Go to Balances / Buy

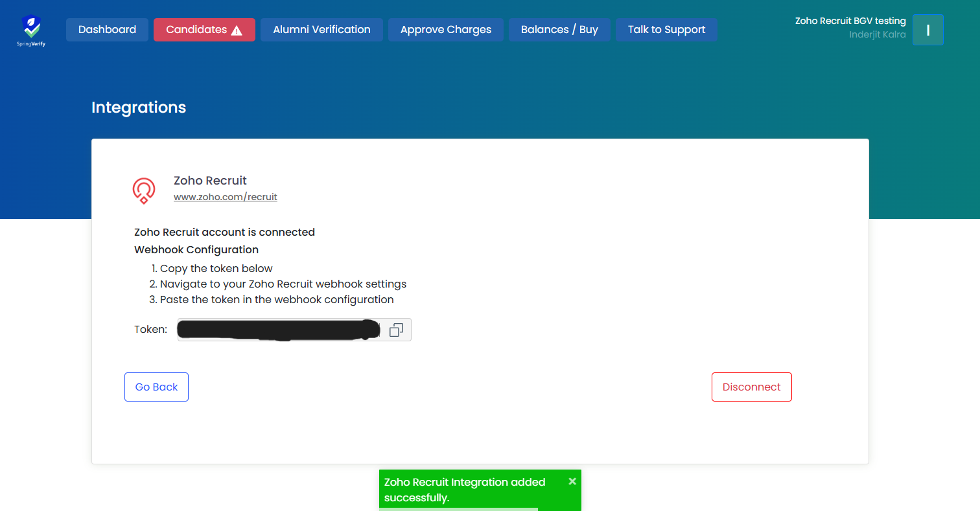[x=559, y=30]
